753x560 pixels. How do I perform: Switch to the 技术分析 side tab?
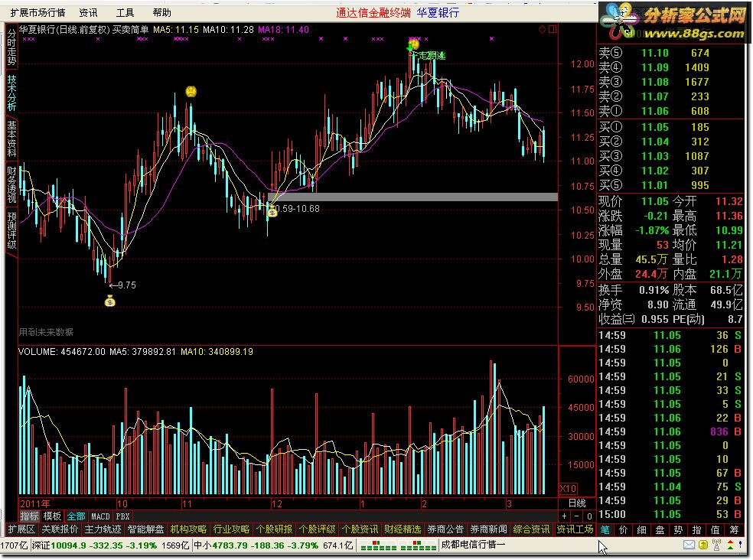pos(11,93)
